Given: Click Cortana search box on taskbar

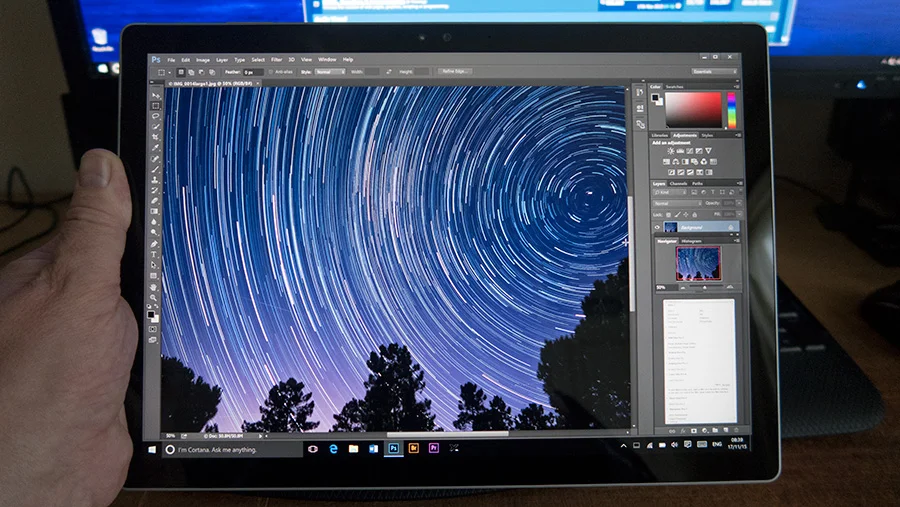Looking at the screenshot, I should 233,450.
